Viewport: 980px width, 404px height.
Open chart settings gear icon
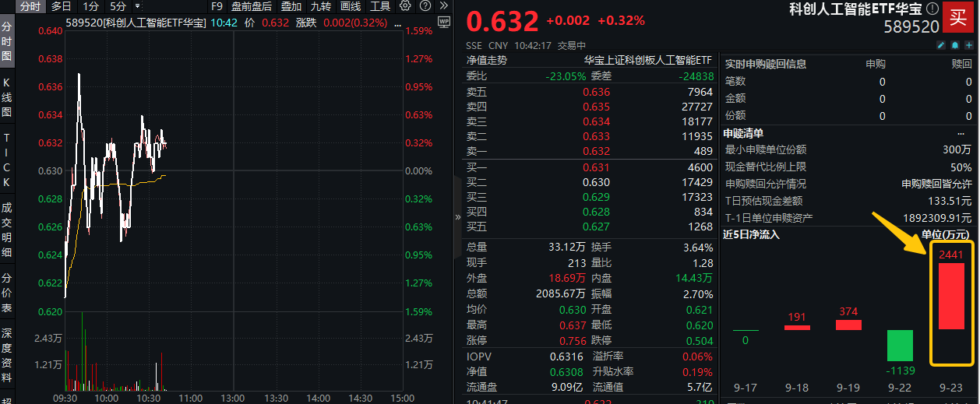[x=405, y=5]
